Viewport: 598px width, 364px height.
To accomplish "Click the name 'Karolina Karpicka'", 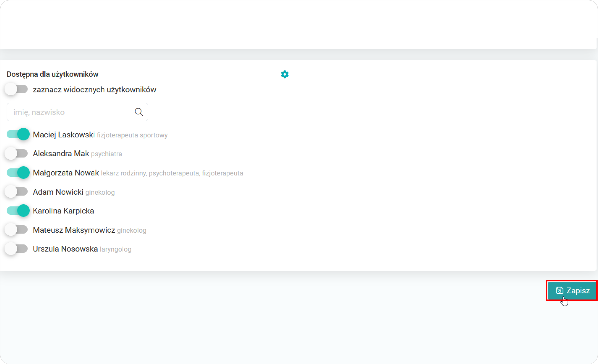I will (x=63, y=211).
